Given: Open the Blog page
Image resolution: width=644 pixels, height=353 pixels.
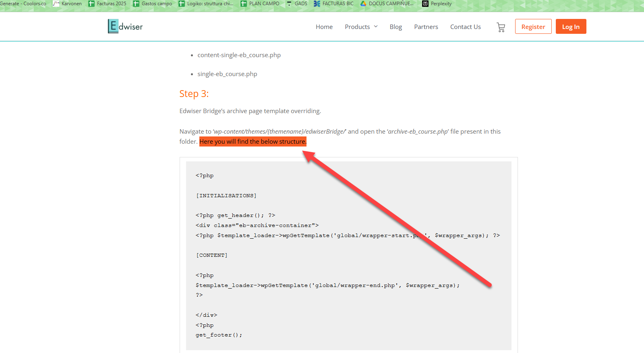Looking at the screenshot, I should point(396,27).
